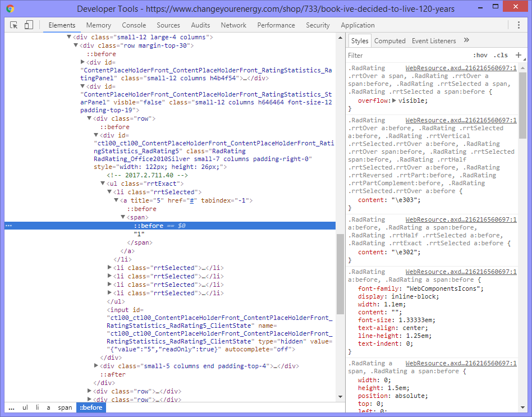Expand the last li rrtSelected node
This screenshot has height=417, width=532.
(109, 292)
